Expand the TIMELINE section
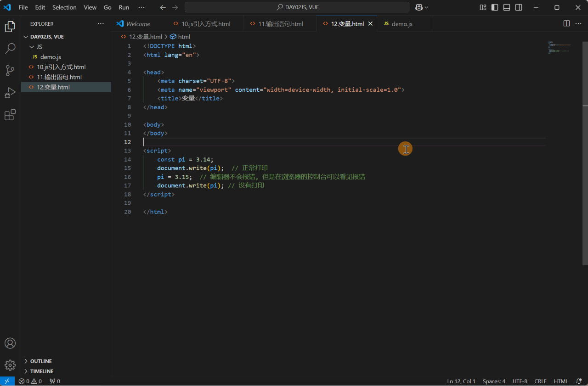Viewport: 588px width, 386px height. pos(42,371)
